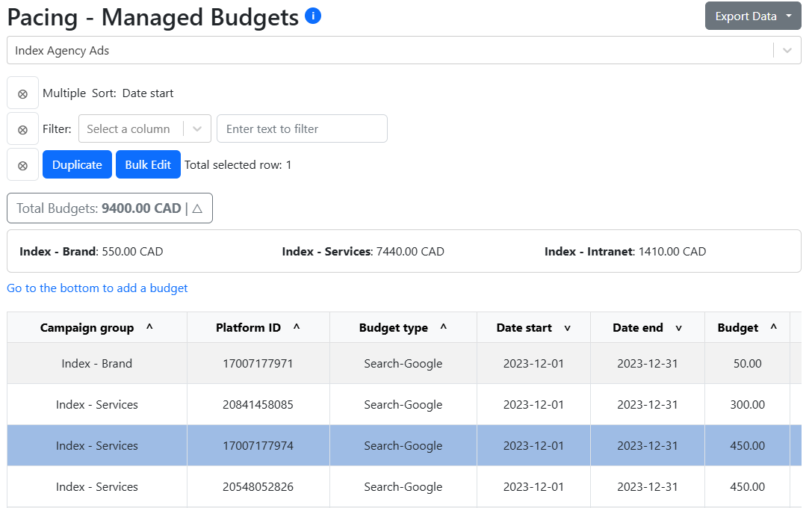Screen dimensions: 812x508
Task: Click Date end cell in 17007177971 row
Action: 648,364
